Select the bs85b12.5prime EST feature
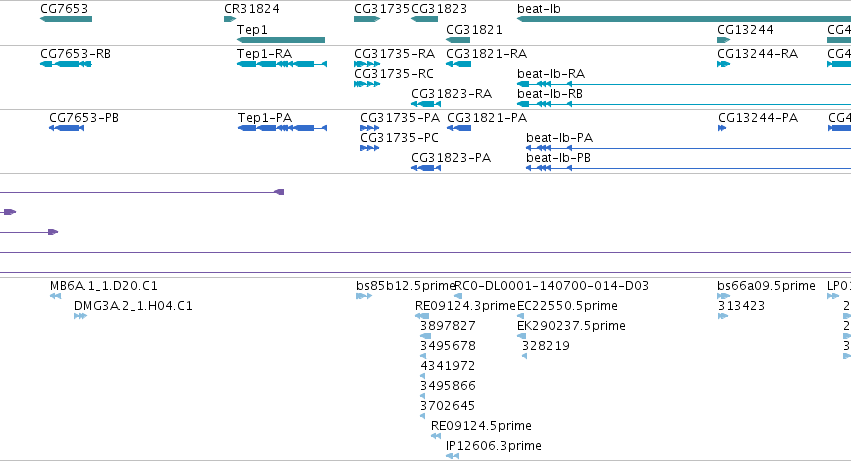 tap(364, 296)
